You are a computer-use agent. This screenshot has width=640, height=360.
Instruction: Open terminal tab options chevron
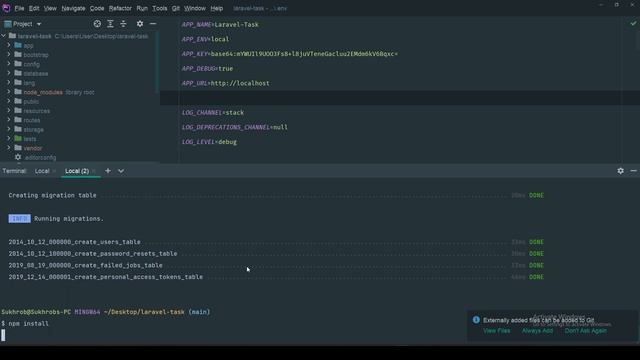tap(121, 171)
